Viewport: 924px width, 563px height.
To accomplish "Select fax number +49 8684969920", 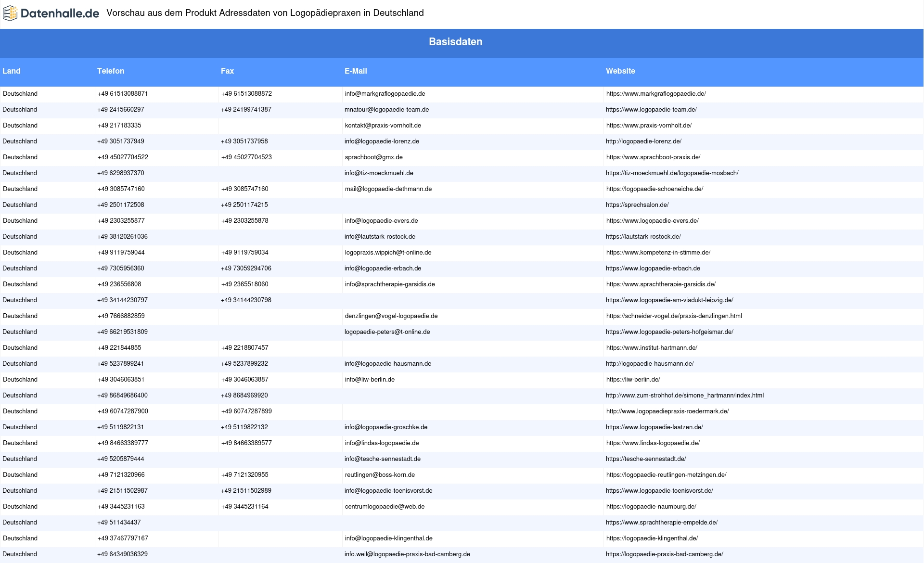I will [x=244, y=396].
